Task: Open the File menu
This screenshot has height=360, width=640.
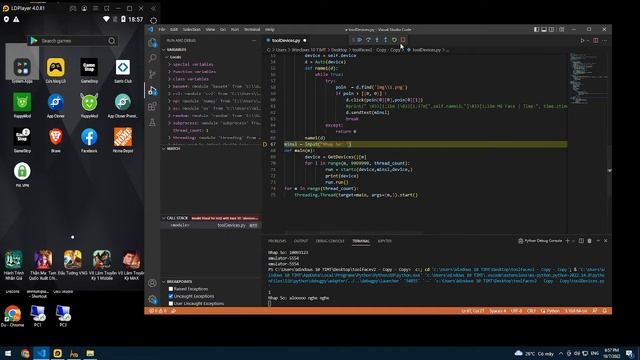Action: tap(162, 30)
